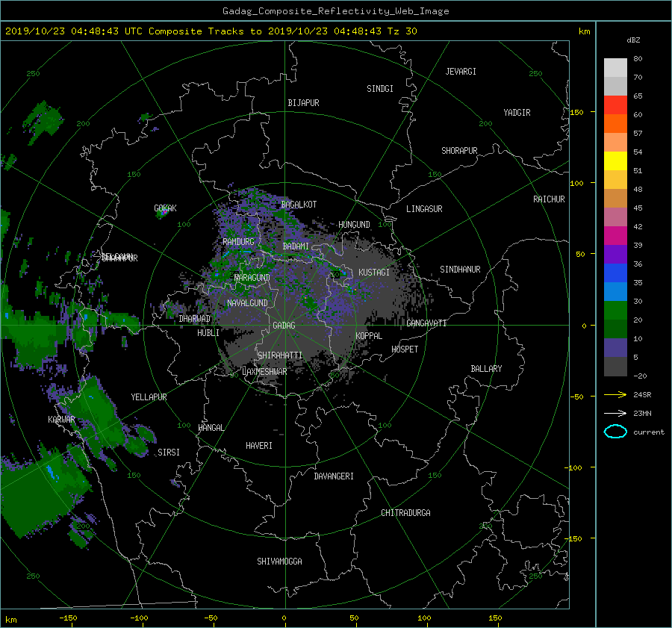
Task: Click the 150 tick on right axis
Action: [577, 112]
